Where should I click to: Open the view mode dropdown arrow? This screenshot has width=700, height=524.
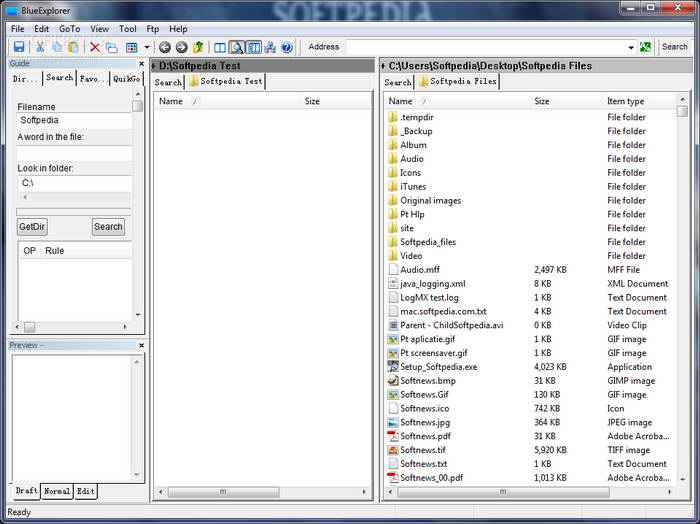pyautogui.click(x=146, y=47)
